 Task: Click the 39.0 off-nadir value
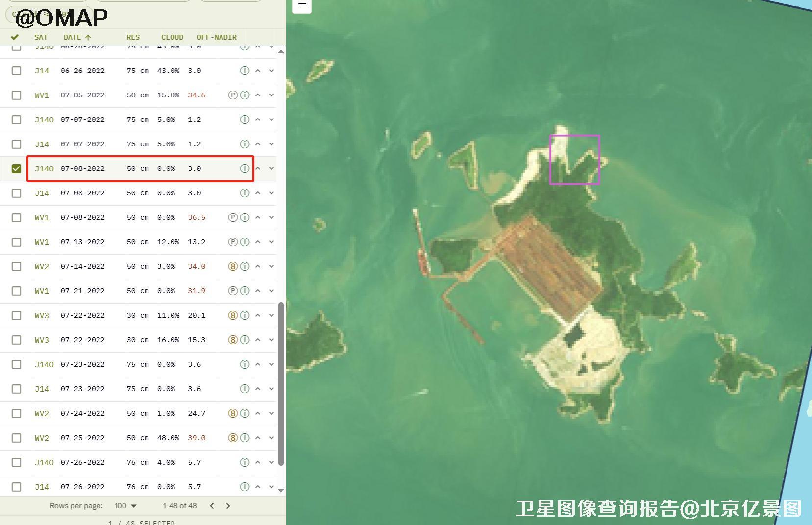pyautogui.click(x=197, y=438)
